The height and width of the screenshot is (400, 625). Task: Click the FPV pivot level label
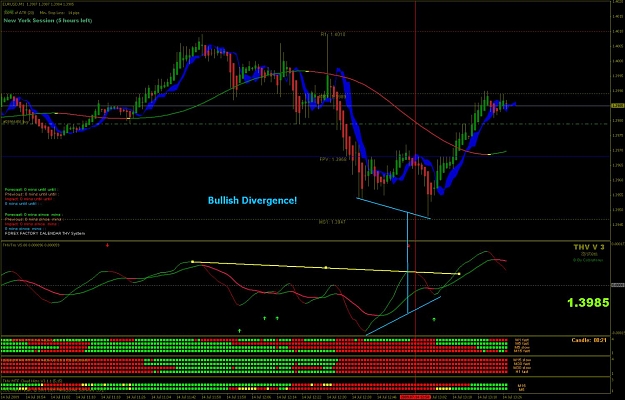pos(333,159)
